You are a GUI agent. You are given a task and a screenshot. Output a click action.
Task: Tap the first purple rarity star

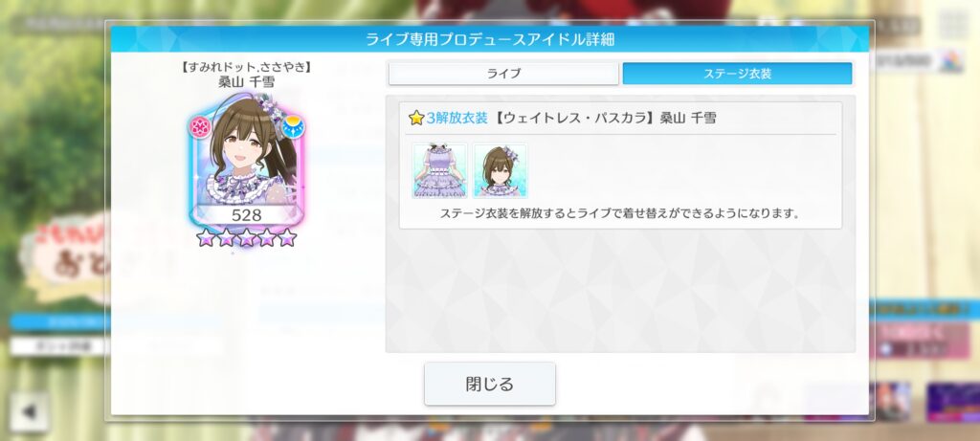[x=206, y=237]
